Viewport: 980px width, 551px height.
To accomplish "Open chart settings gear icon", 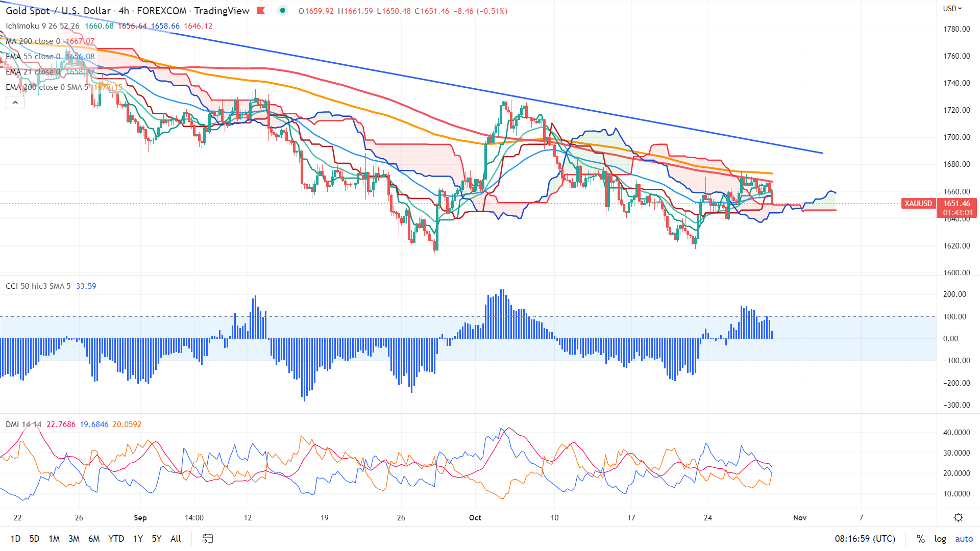I will 958,517.
